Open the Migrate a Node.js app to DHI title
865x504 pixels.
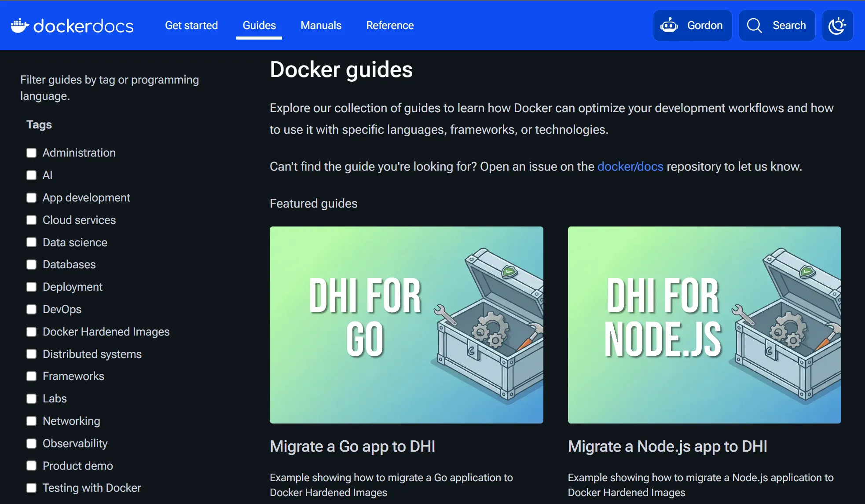point(667,446)
